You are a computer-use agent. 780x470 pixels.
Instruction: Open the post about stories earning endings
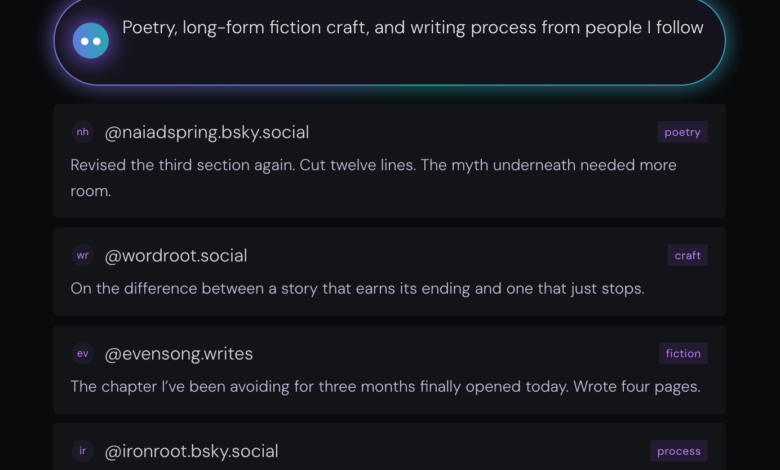click(357, 288)
